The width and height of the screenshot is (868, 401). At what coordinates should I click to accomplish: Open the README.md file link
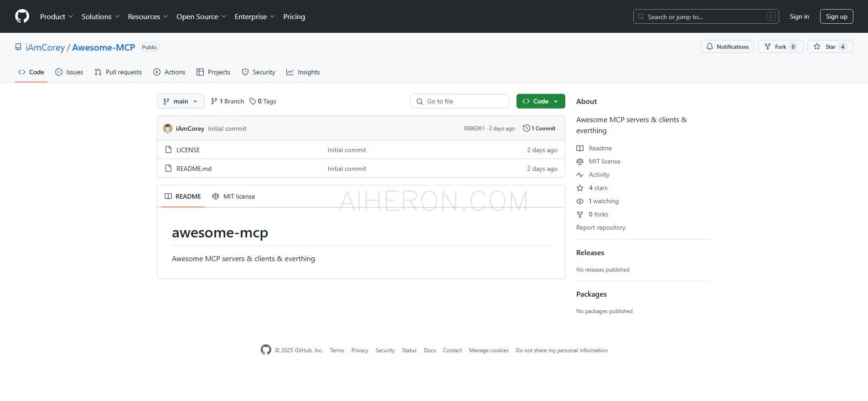(x=194, y=169)
